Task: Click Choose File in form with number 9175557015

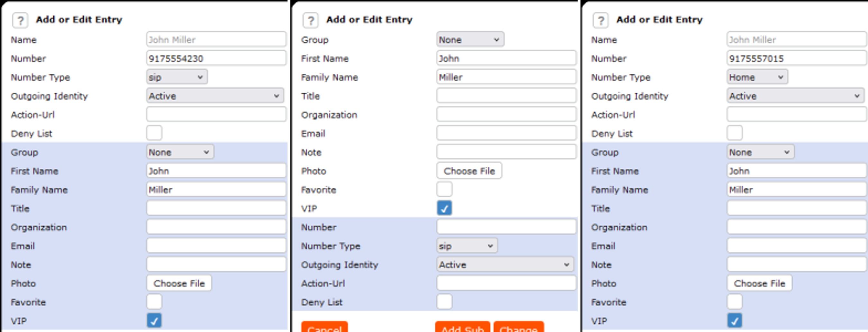Action: (759, 283)
